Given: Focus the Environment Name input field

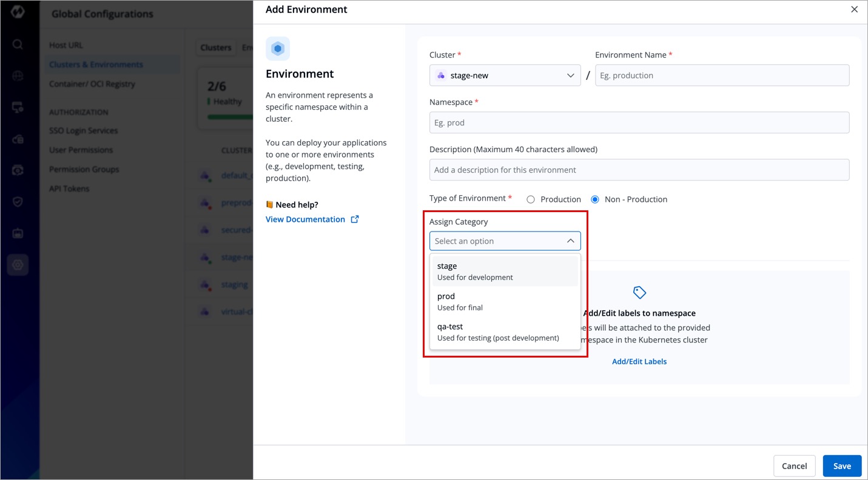Looking at the screenshot, I should coord(722,76).
